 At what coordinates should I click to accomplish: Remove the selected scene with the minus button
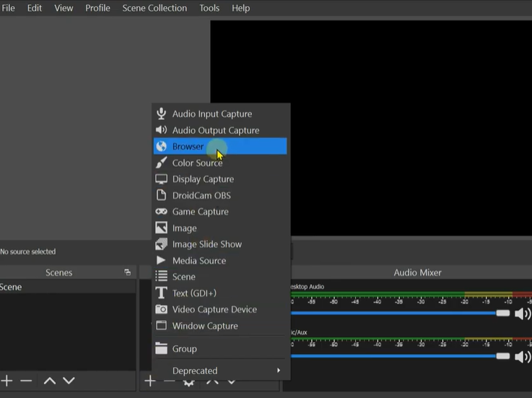(26, 381)
